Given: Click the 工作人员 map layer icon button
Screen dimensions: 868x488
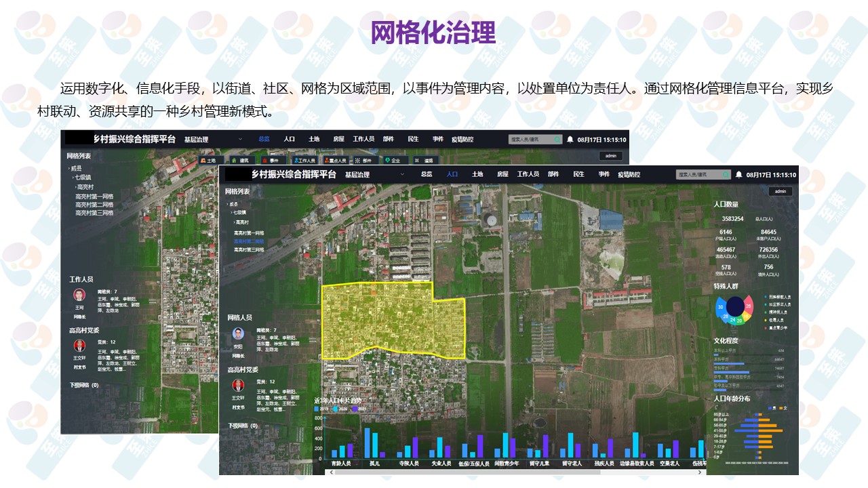Looking at the screenshot, I should [x=304, y=161].
